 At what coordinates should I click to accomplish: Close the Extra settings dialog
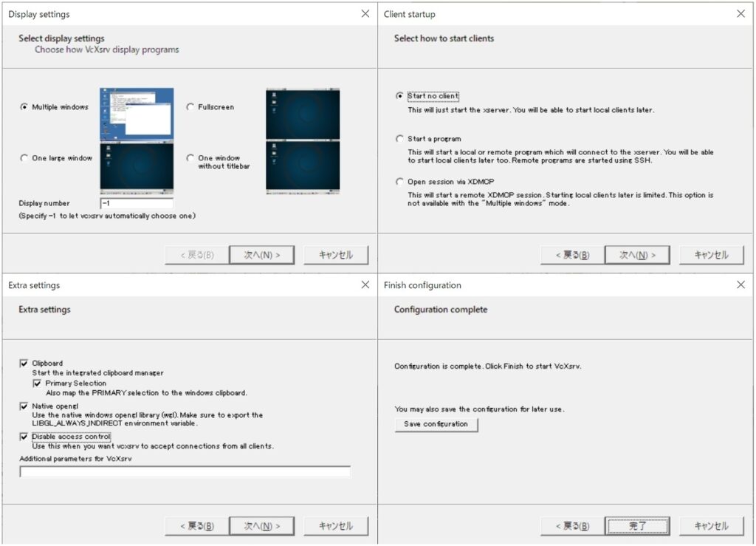click(x=365, y=284)
